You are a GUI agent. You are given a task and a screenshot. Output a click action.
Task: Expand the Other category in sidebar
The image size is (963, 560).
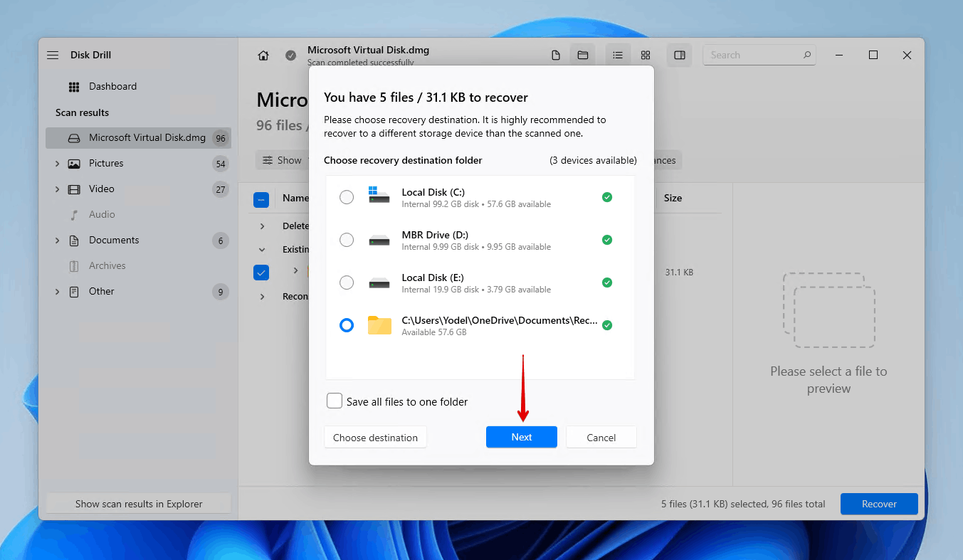58,291
